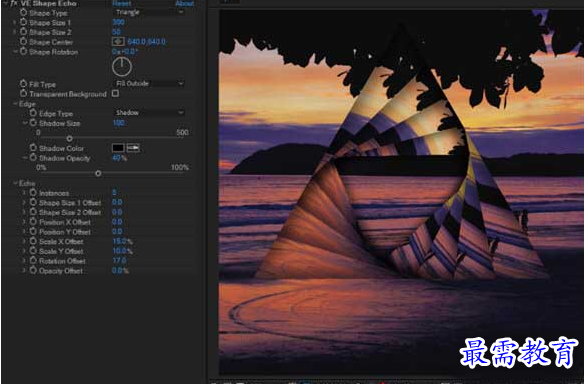584x384 pixels.
Task: Collapse the Shadow Size property
Action: (25, 123)
